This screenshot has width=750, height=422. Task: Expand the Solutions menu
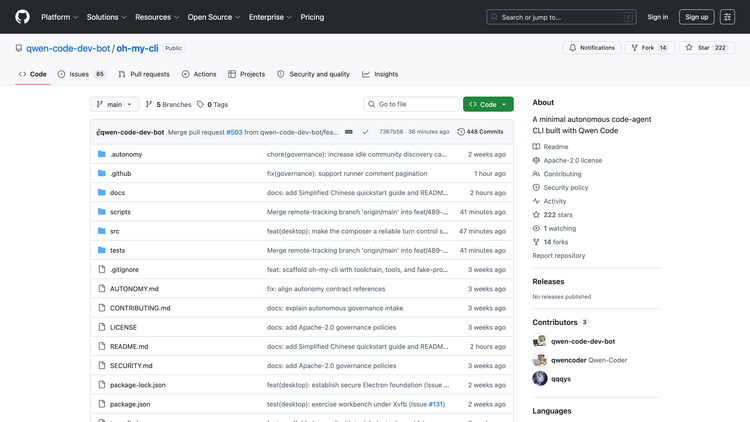tap(106, 17)
